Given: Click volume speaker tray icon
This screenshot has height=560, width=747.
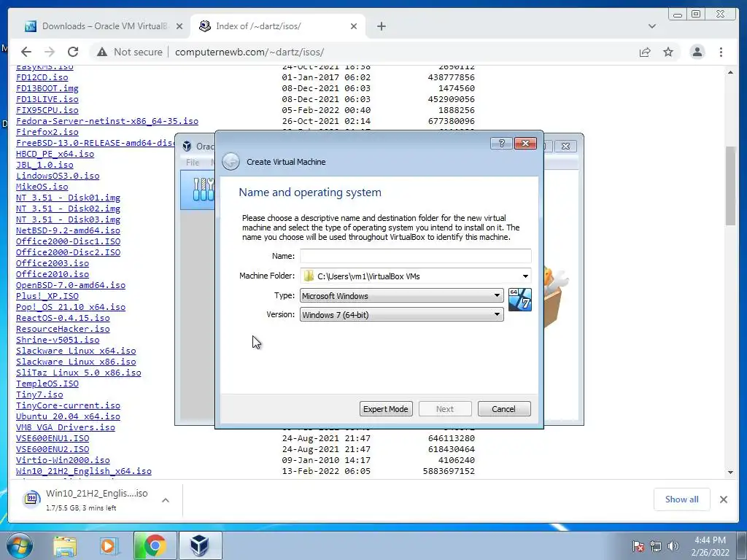Looking at the screenshot, I should (x=673, y=546).
